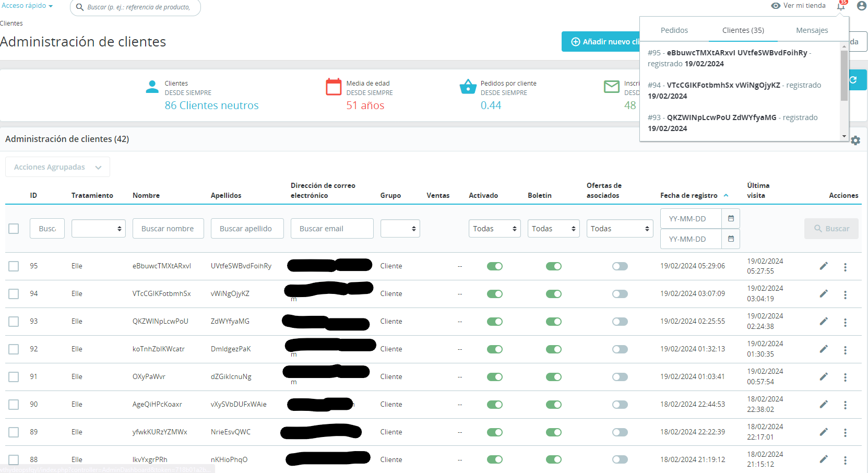Sort table by ID column header
868x473 pixels.
(x=33, y=195)
